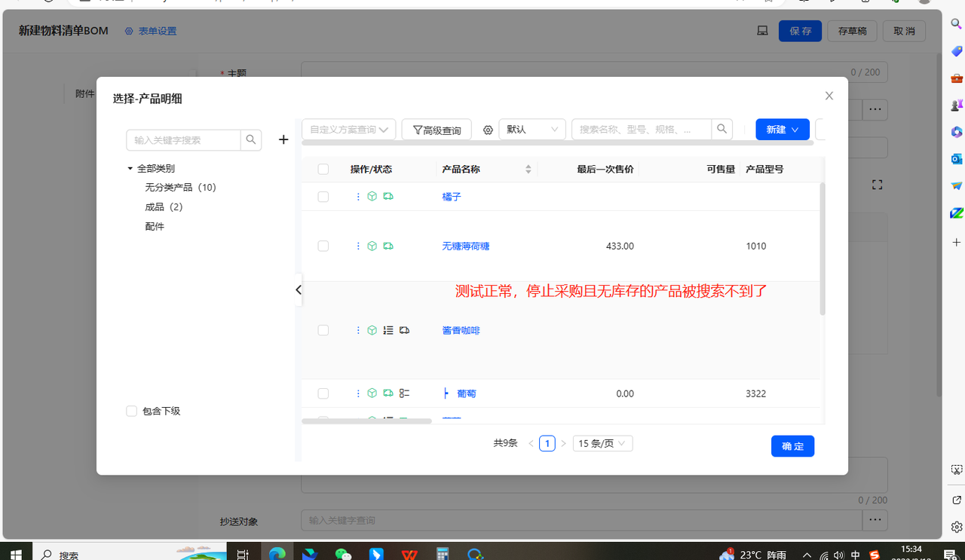This screenshot has height=560, width=965.
Task: Open the 默认 view dropdown
Action: coord(532,130)
